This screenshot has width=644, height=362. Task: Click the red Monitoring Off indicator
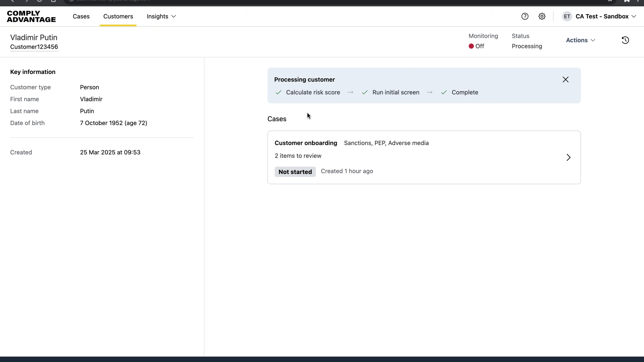click(x=471, y=46)
